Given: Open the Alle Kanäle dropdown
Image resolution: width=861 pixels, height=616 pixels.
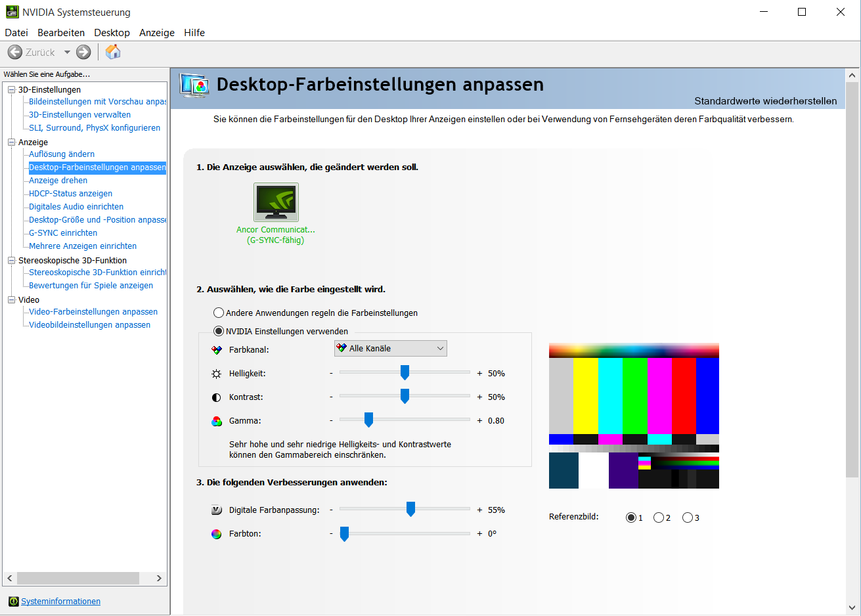Looking at the screenshot, I should [391, 349].
